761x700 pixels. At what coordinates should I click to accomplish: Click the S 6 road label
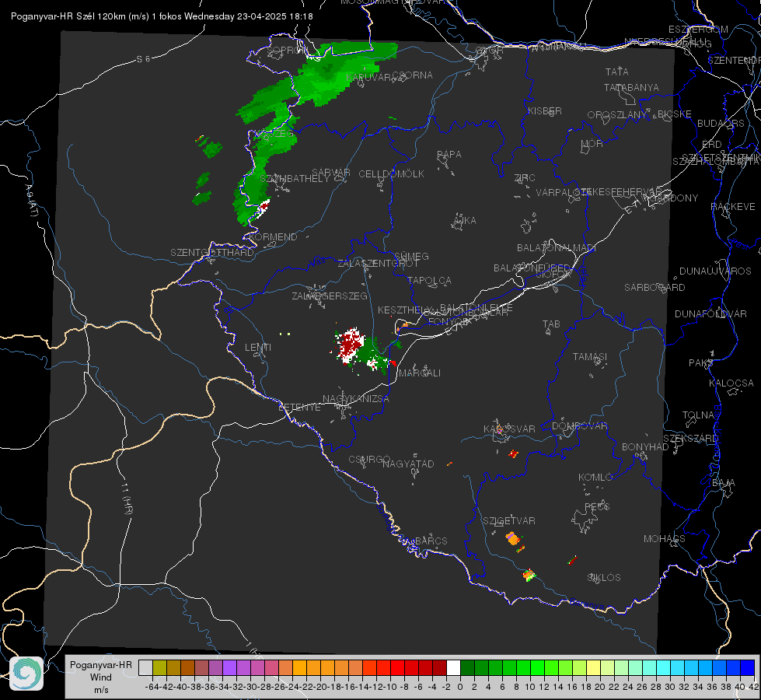click(x=143, y=59)
